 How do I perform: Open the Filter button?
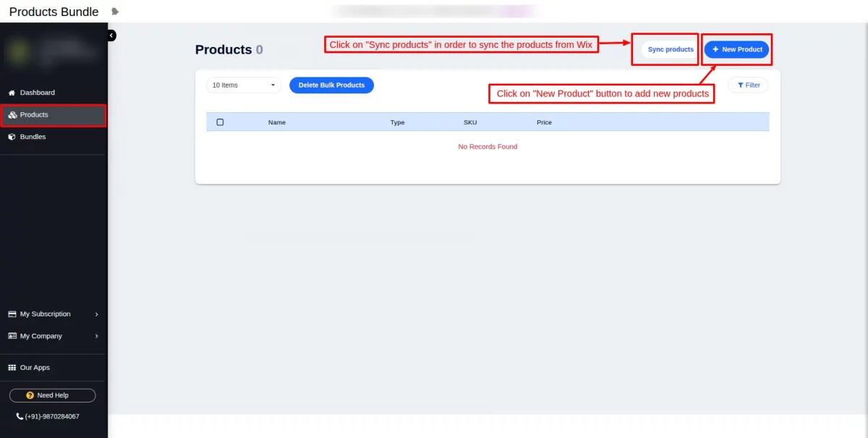(x=748, y=85)
